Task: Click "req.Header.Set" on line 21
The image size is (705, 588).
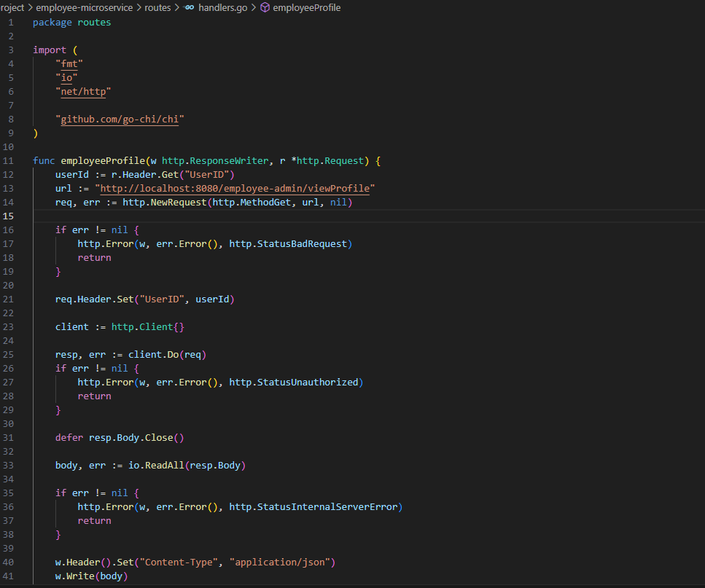Action: click(x=95, y=299)
